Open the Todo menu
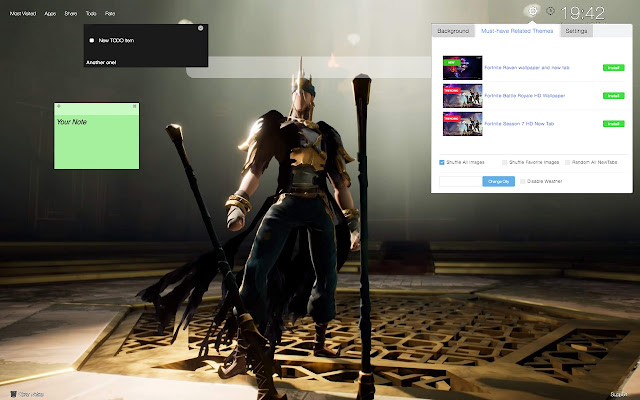 point(91,13)
